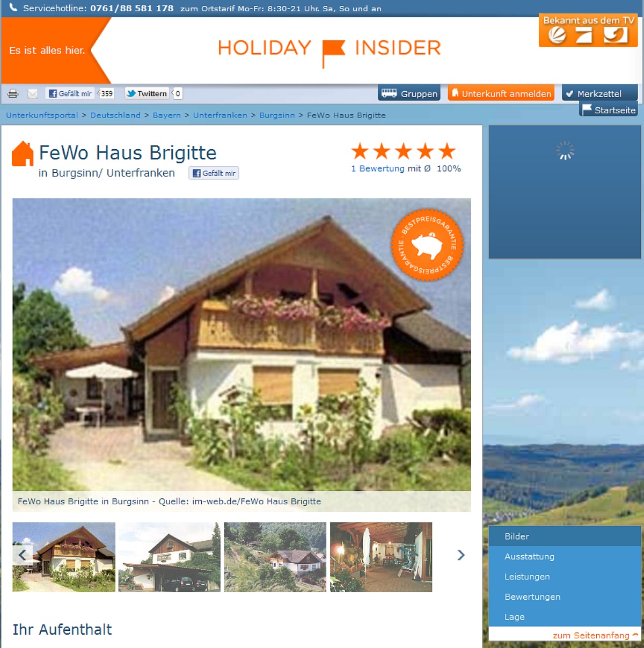Viewport: 644px width, 648px height.
Task: Toggle Gefällt mir beside Burgsinn/Unterfranken
Action: 214,173
